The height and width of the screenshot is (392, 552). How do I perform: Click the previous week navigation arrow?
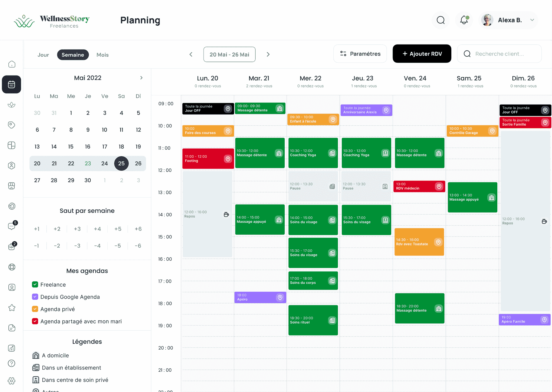coord(190,54)
